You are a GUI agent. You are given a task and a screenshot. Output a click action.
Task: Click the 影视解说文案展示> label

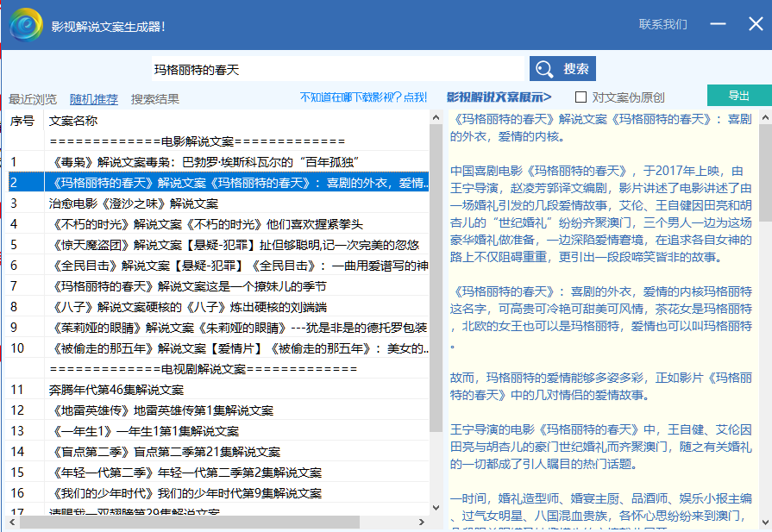499,97
